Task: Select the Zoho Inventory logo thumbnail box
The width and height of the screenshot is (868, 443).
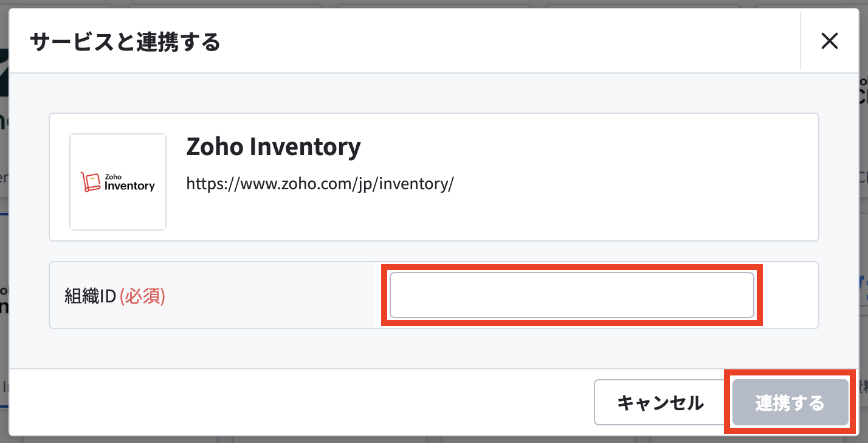Action: pyautogui.click(x=118, y=182)
